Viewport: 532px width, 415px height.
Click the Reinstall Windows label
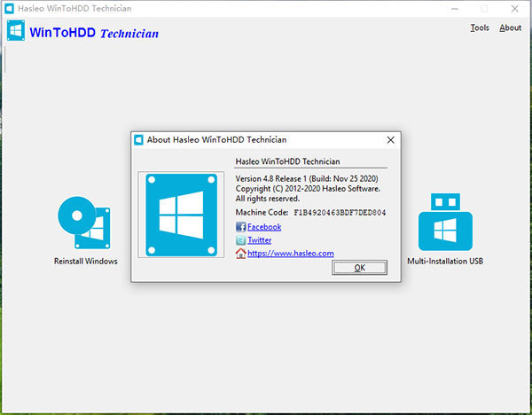pyautogui.click(x=85, y=261)
